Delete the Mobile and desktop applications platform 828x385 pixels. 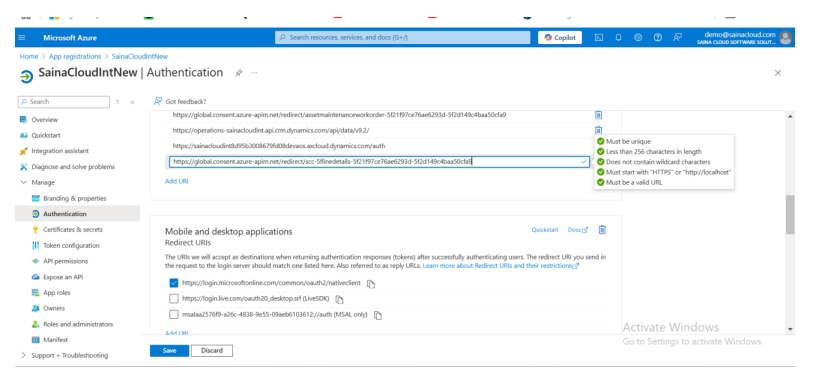pos(602,230)
